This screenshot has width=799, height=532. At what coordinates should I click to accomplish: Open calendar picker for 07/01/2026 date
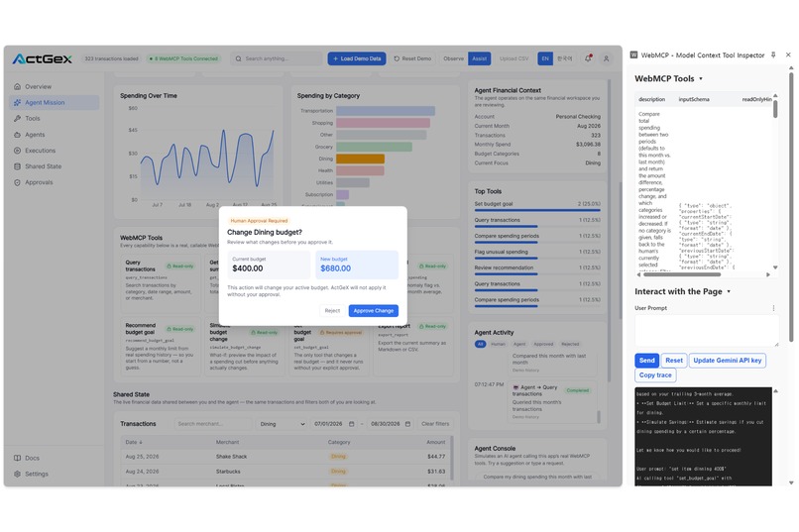pyautogui.click(x=352, y=424)
